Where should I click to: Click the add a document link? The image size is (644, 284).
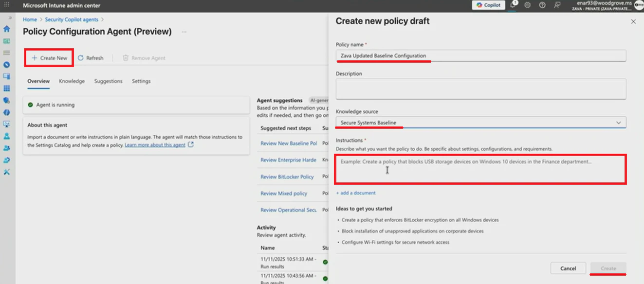coord(356,193)
